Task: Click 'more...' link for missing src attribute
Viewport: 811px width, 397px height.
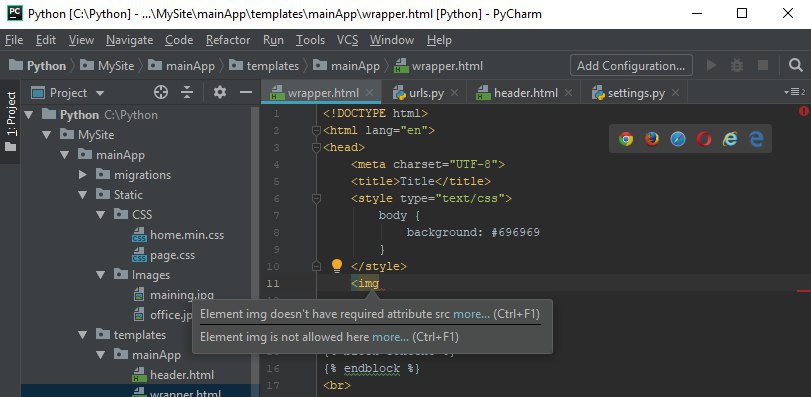Action: coord(471,314)
